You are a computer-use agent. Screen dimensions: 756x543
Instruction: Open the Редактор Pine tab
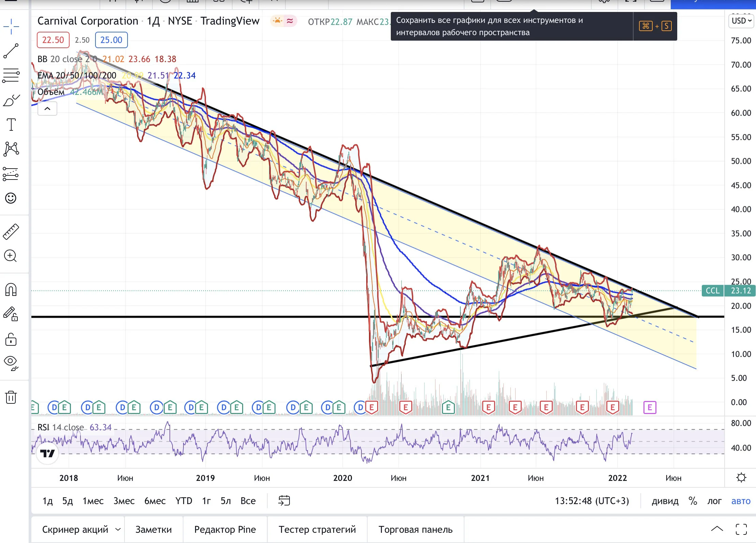225,529
